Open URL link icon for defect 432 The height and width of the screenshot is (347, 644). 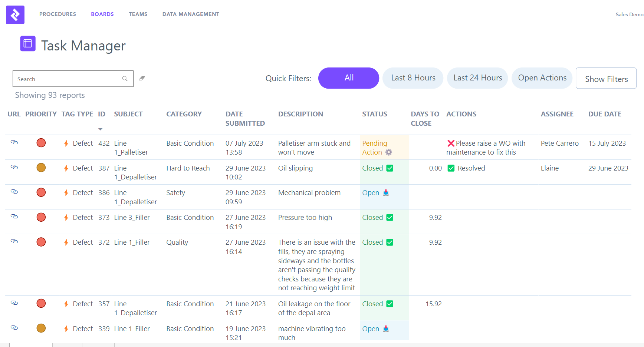(14, 142)
